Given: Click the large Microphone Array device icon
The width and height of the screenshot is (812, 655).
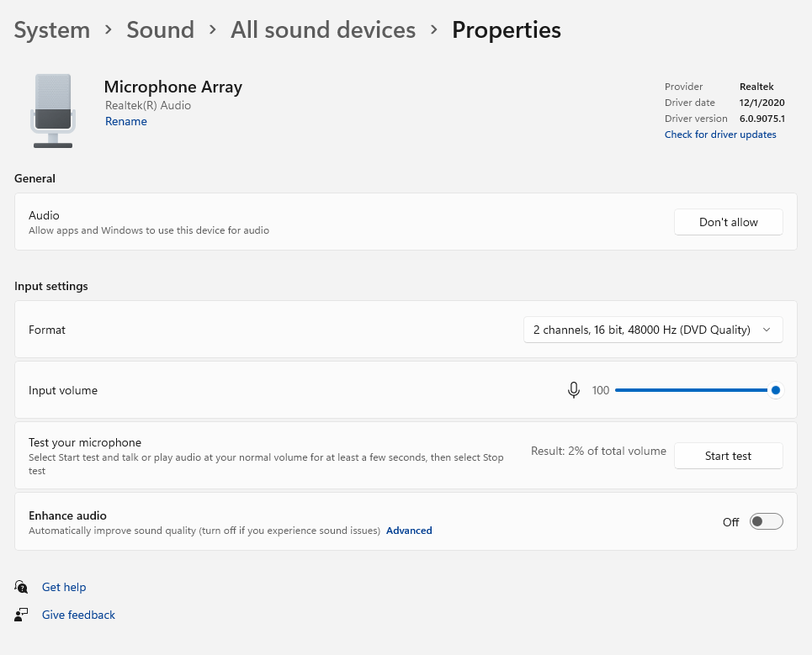Looking at the screenshot, I should [53, 110].
